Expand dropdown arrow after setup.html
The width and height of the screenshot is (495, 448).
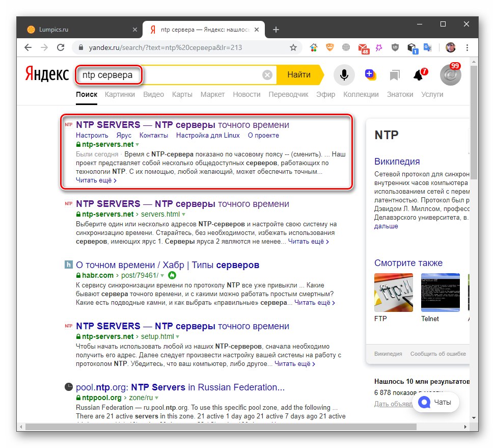pyautogui.click(x=177, y=336)
